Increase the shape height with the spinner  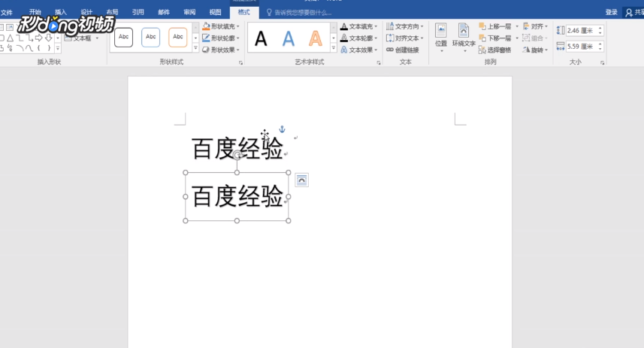tap(600, 29)
